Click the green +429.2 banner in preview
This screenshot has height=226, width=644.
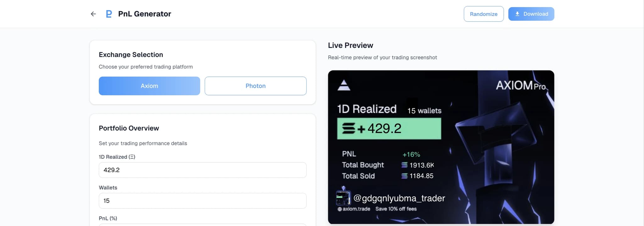(x=389, y=128)
